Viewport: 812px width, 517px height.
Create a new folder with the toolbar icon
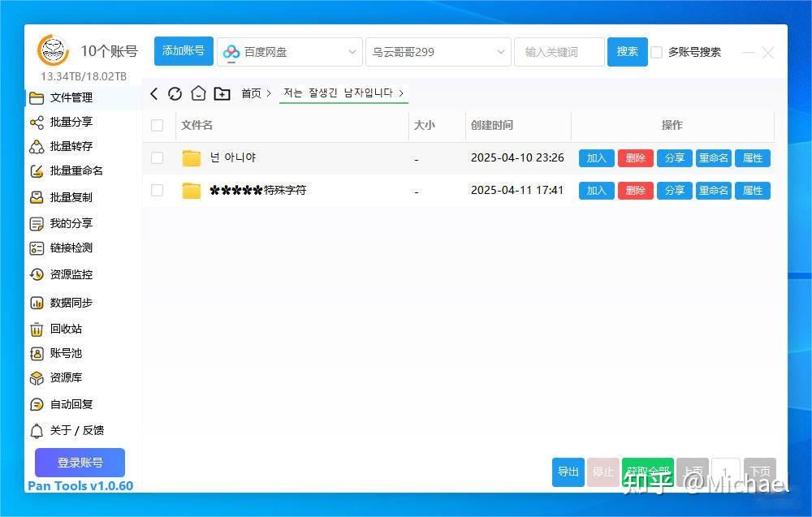point(222,93)
